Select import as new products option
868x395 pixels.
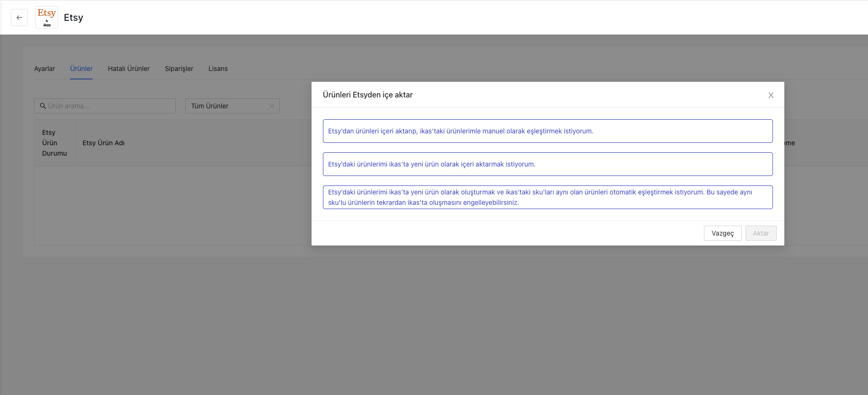(548, 164)
